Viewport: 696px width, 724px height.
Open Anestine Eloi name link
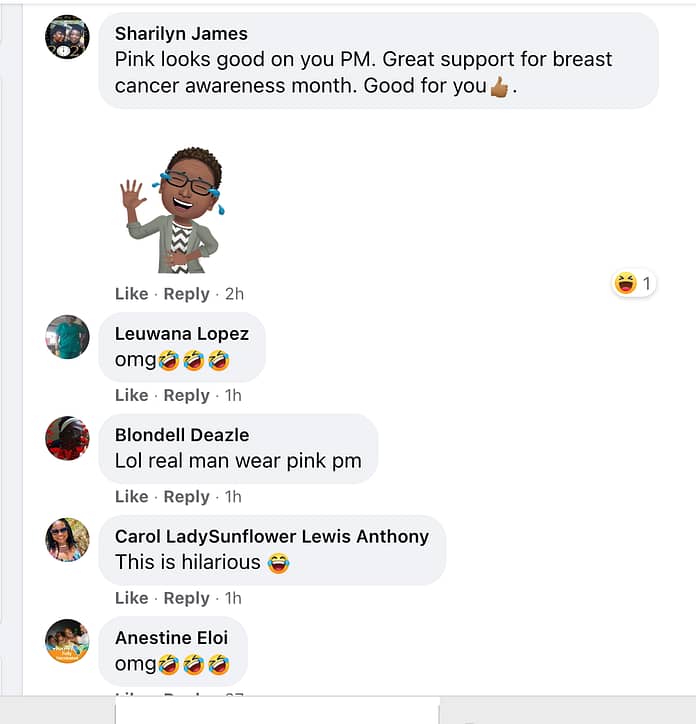tap(171, 638)
